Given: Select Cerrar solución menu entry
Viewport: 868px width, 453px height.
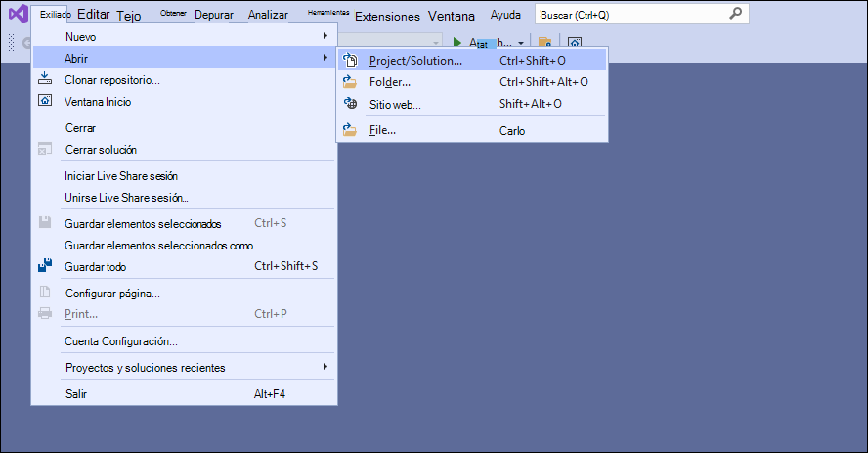Looking at the screenshot, I should [x=185, y=150].
